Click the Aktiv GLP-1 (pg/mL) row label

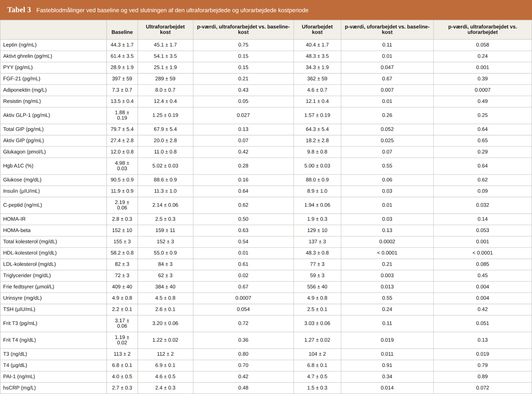pos(27,115)
